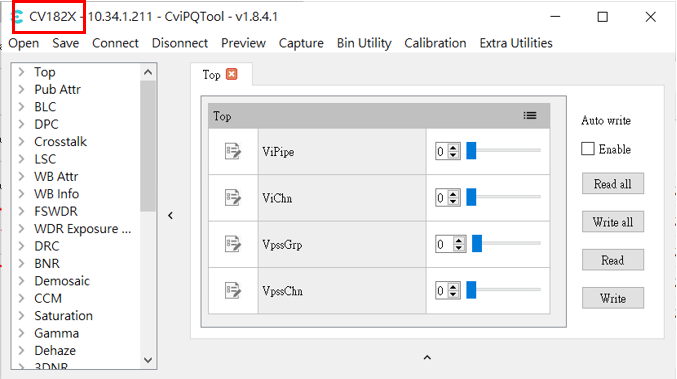Minimize the CviPQTool window

[x=555, y=17]
